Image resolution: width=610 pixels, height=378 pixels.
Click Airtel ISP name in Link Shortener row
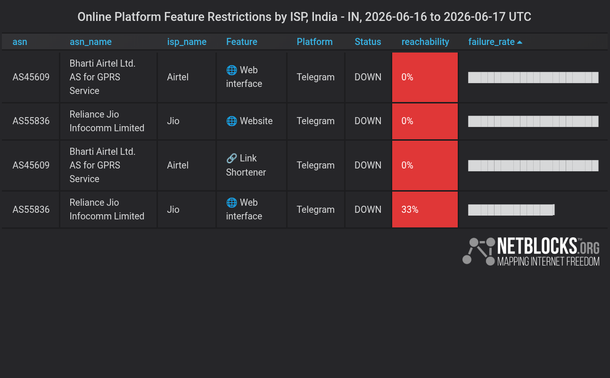(178, 166)
